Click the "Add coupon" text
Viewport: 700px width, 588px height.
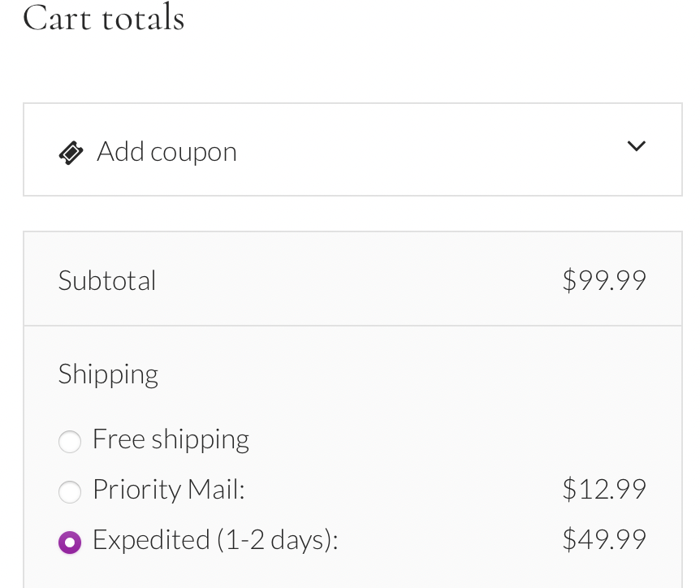(x=166, y=152)
